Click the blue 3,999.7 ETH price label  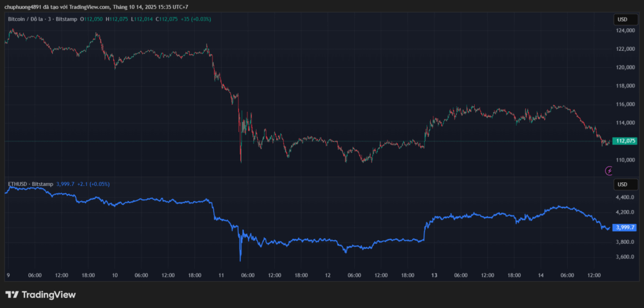626,227
